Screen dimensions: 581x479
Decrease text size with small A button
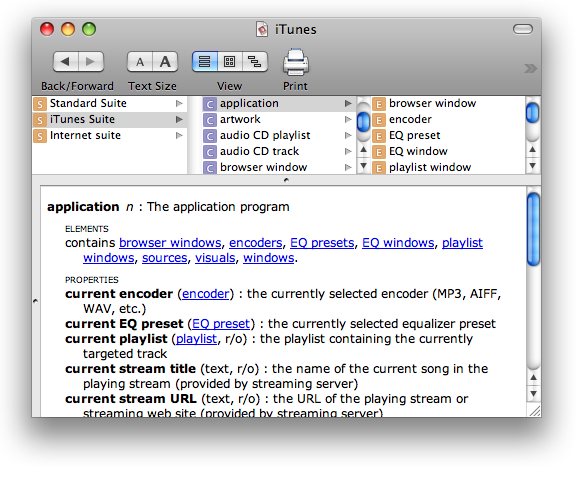(140, 61)
